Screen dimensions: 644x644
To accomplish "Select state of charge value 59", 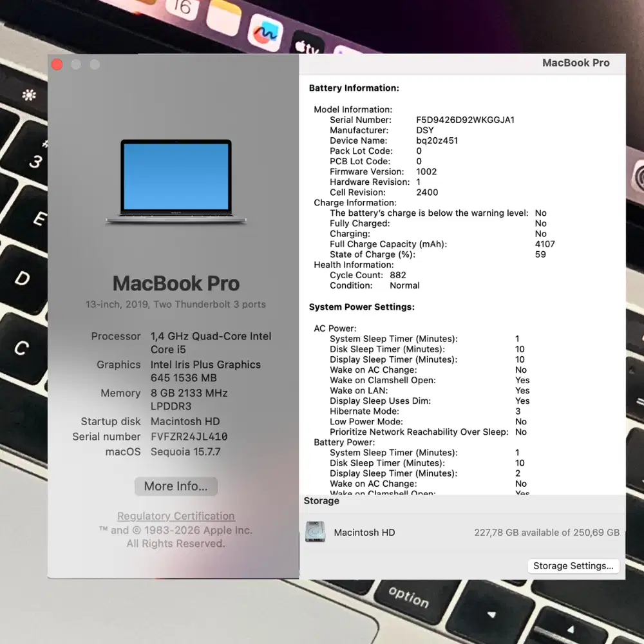I will (x=540, y=254).
